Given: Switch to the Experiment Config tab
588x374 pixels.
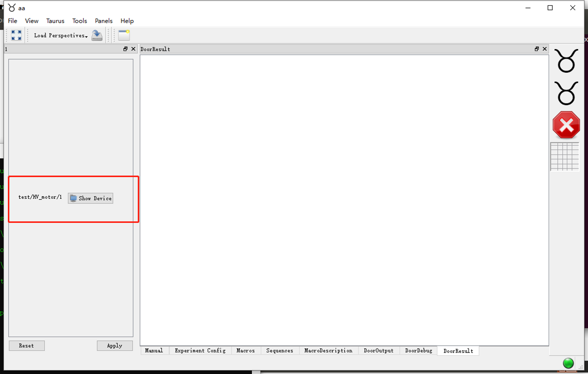Looking at the screenshot, I should 200,350.
